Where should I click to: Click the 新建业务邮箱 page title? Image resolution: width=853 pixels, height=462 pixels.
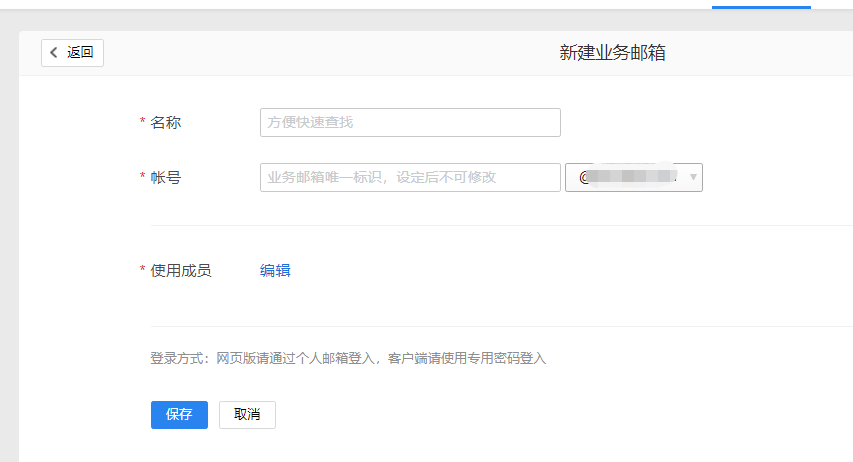point(612,53)
